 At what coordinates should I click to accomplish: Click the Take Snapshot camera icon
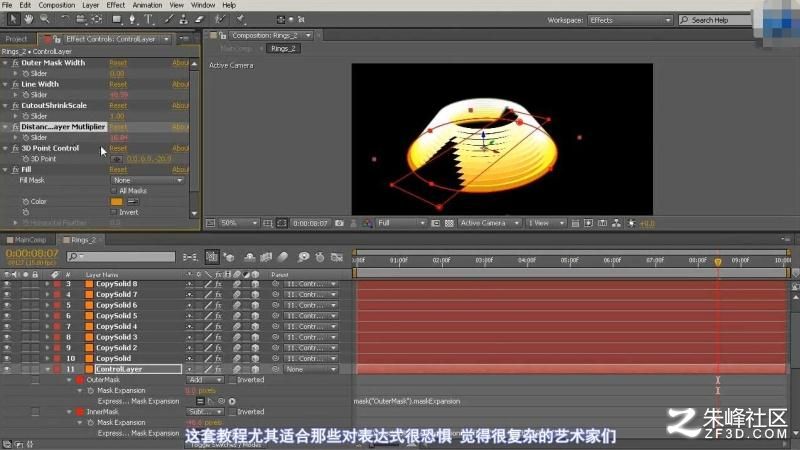(339, 223)
